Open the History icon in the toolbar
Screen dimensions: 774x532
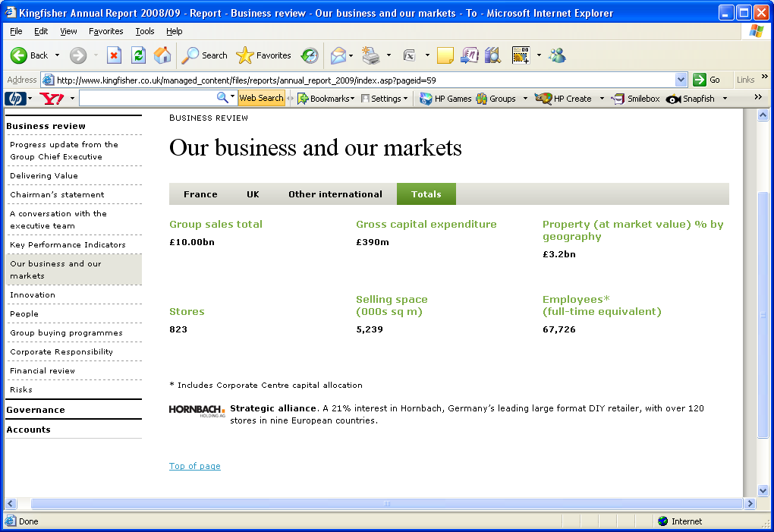[x=310, y=55]
